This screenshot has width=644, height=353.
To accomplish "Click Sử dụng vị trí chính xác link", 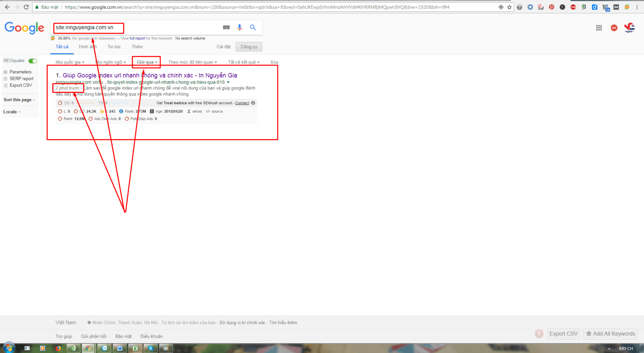I will pyautogui.click(x=242, y=323).
